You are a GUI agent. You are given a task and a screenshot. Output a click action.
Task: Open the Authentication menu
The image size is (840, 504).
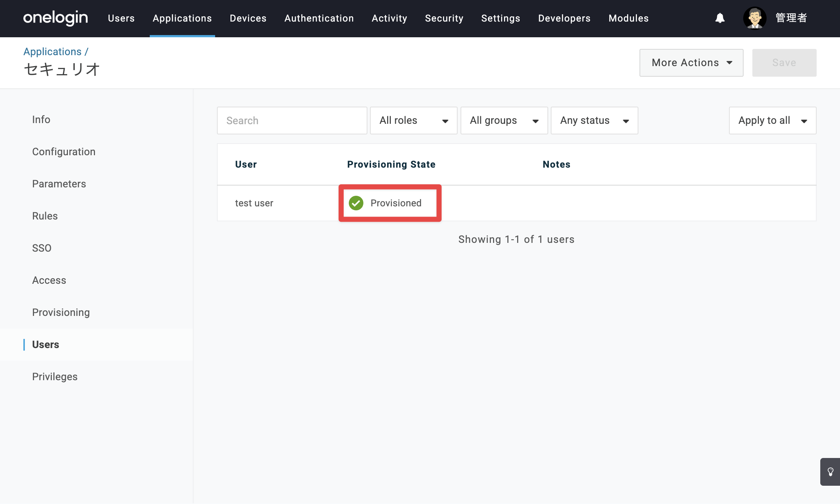319,18
